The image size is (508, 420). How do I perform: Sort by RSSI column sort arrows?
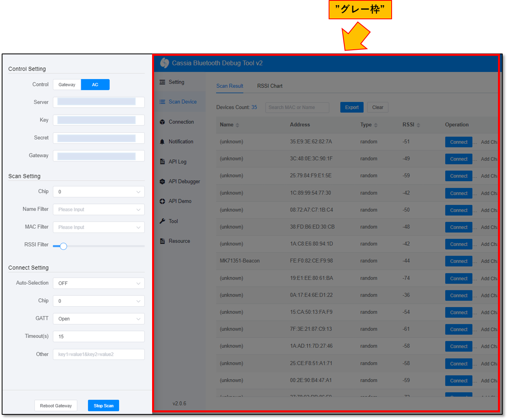pyautogui.click(x=418, y=125)
